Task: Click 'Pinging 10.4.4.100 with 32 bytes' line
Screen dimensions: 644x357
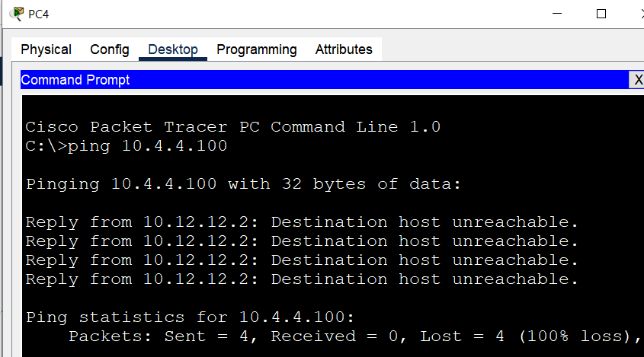Action: coord(243,184)
